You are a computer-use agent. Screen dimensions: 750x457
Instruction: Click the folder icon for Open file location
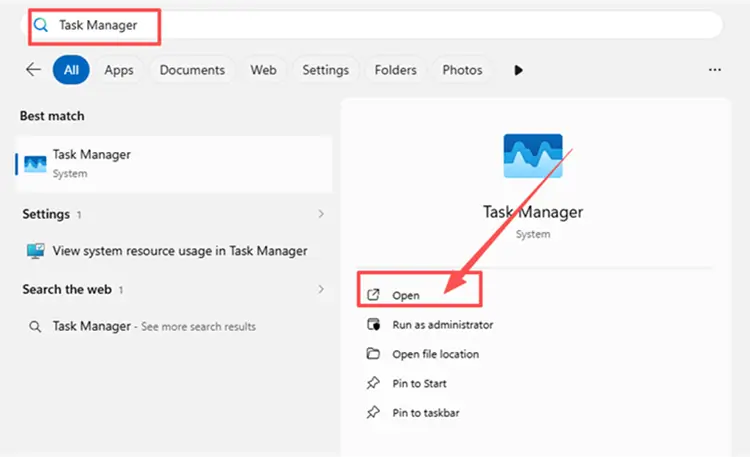click(373, 354)
